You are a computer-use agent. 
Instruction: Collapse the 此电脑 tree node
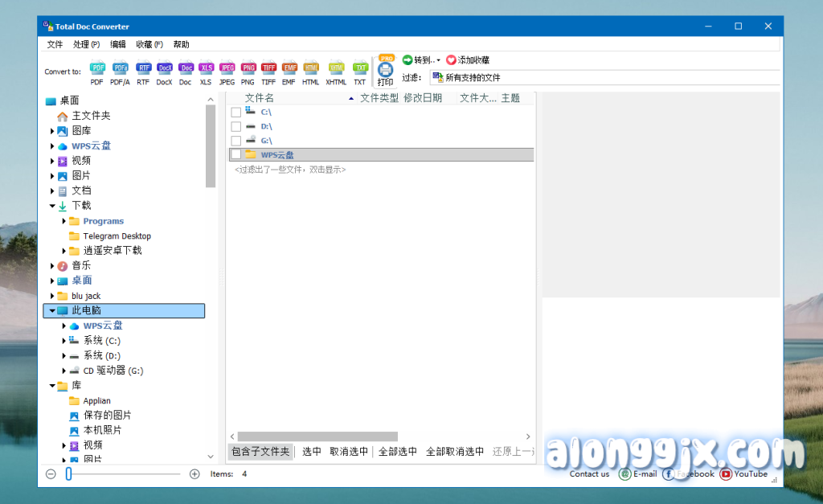click(x=52, y=310)
